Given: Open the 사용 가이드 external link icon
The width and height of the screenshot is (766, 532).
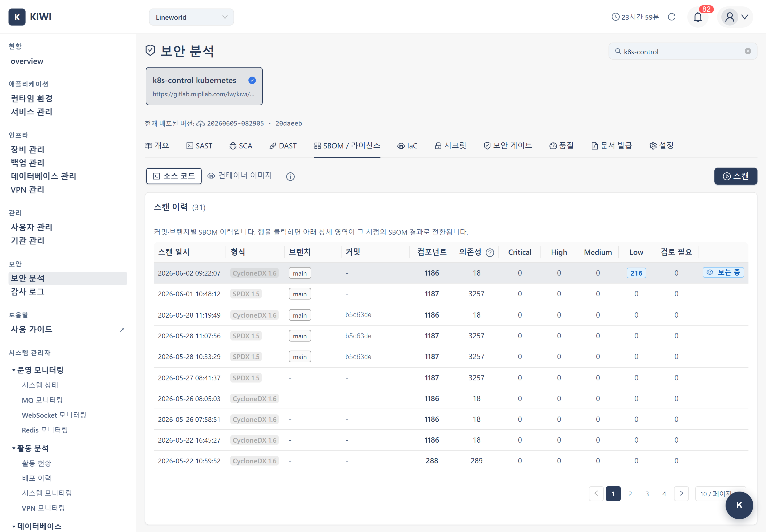Looking at the screenshot, I should pyautogui.click(x=122, y=330).
